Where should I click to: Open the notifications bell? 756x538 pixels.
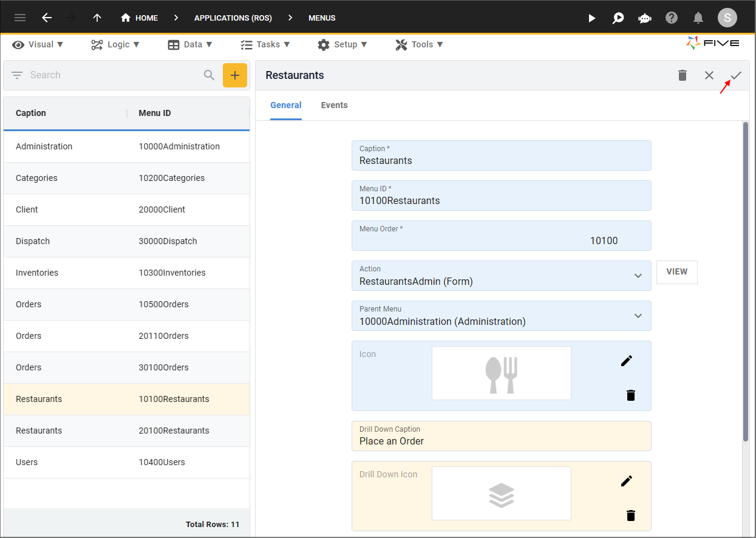pyautogui.click(x=698, y=18)
